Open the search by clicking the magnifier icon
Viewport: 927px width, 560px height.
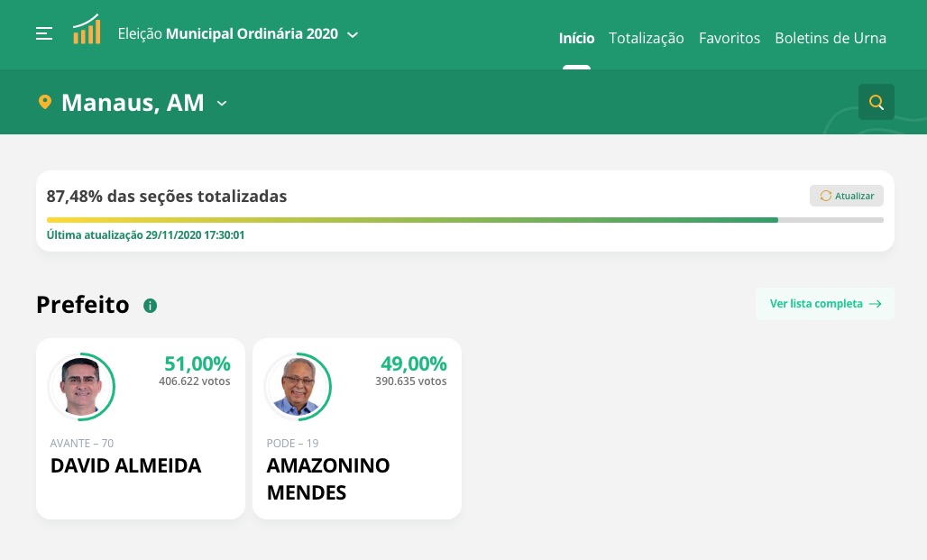point(876,102)
